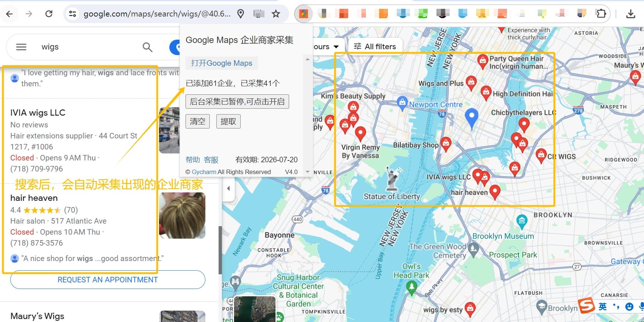This screenshot has width=644, height=322.
Task: Click the High Definition Hair map pin
Action: [x=486, y=93]
